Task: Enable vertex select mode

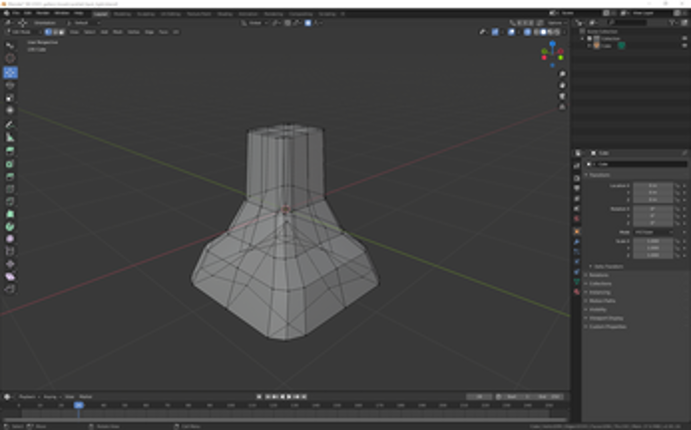Action: click(x=48, y=32)
